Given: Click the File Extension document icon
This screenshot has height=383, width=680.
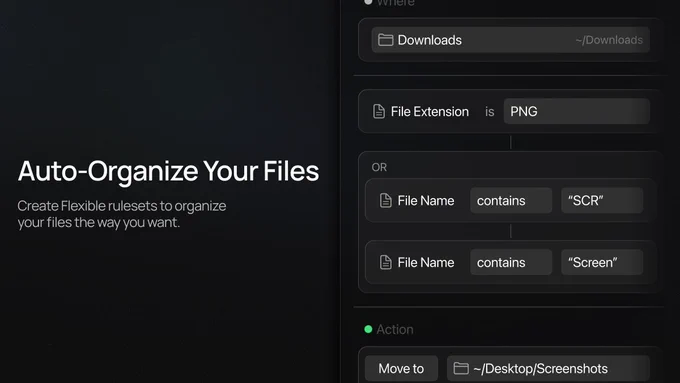Looking at the screenshot, I should pyautogui.click(x=379, y=111).
